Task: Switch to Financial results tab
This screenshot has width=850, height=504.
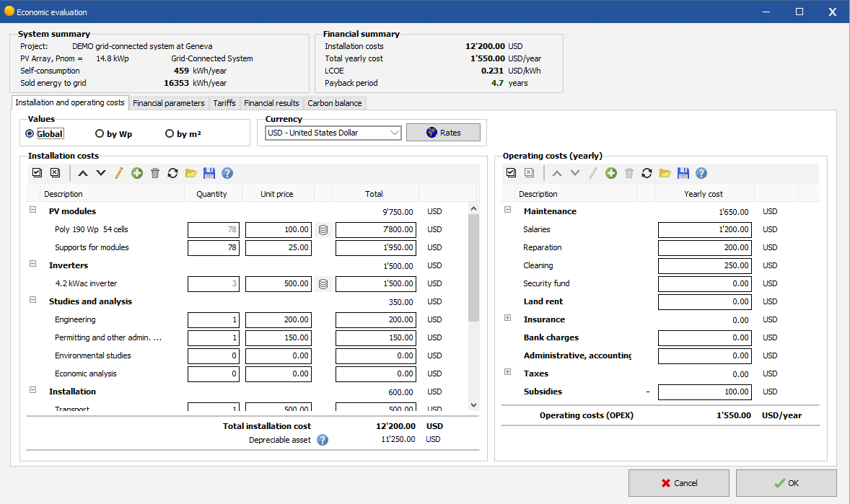Action: pos(271,103)
